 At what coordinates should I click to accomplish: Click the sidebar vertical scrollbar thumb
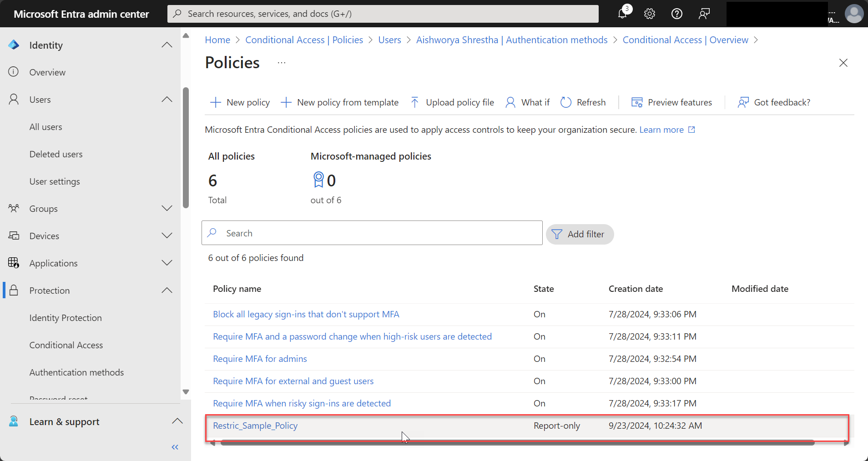click(186, 148)
